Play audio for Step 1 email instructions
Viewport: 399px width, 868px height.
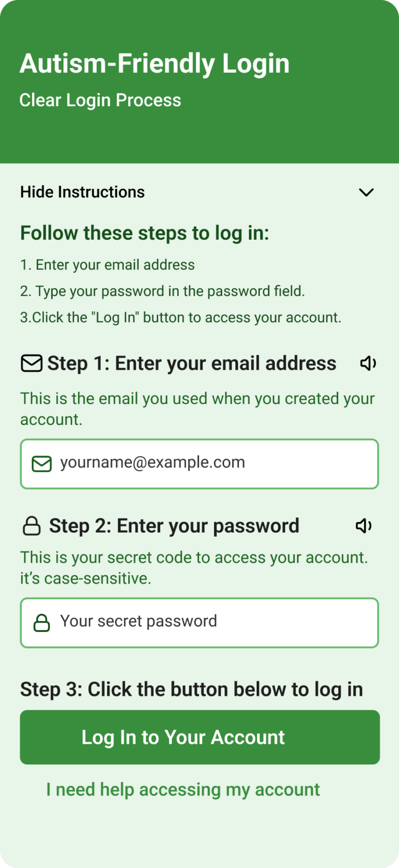click(x=368, y=364)
